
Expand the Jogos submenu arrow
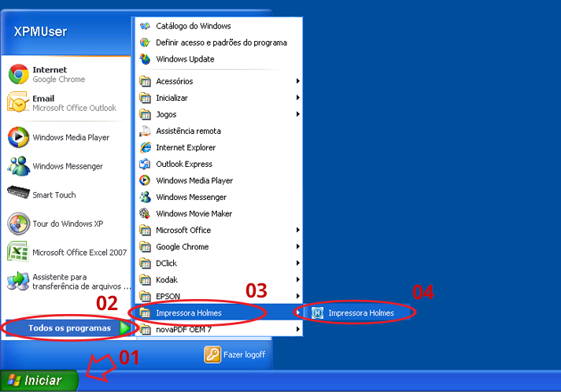click(297, 114)
